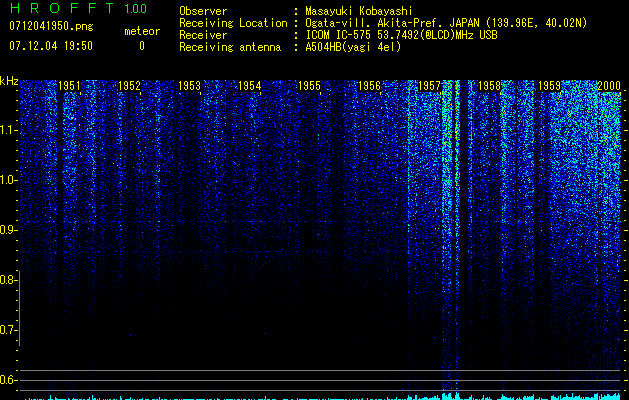Click the date stamp 07.12.04 19:50
This screenshot has height=400, width=629.
(x=51, y=46)
